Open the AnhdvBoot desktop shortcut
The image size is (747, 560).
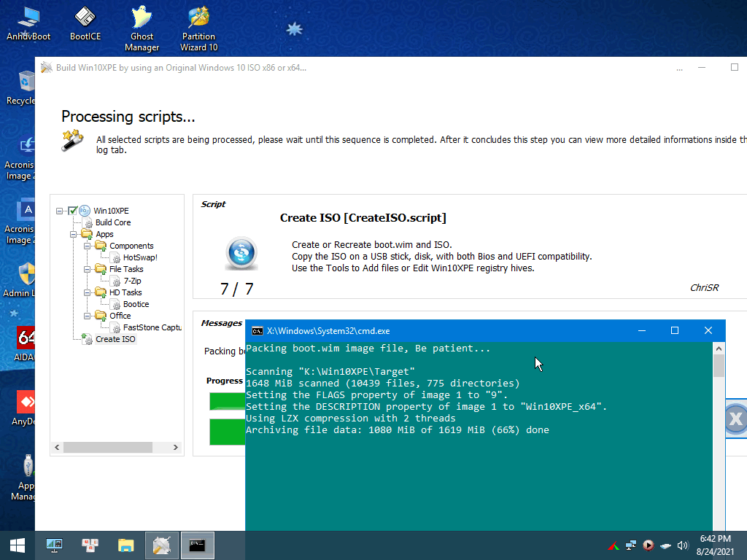[28, 23]
